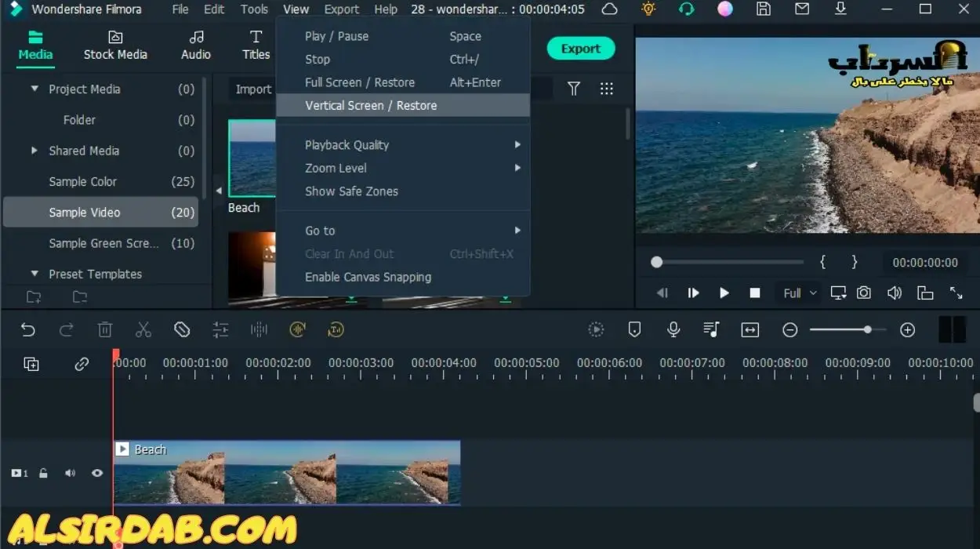
Task: Enter fullscreen preview with arrows icon
Action: (x=956, y=293)
